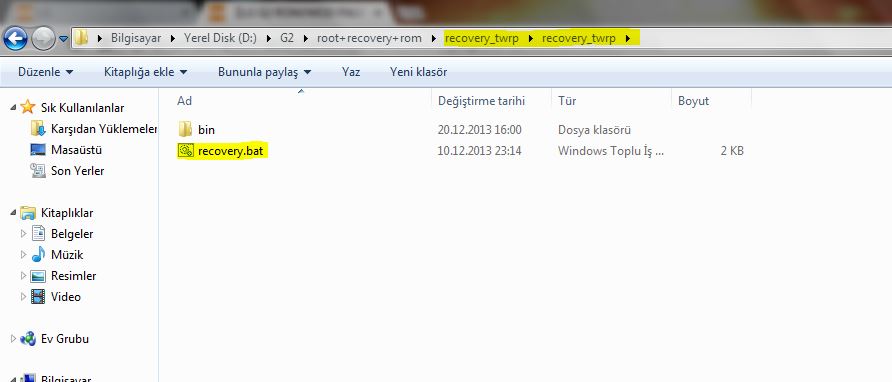Select the last recovery_twrp breadcrumb

pos(579,38)
